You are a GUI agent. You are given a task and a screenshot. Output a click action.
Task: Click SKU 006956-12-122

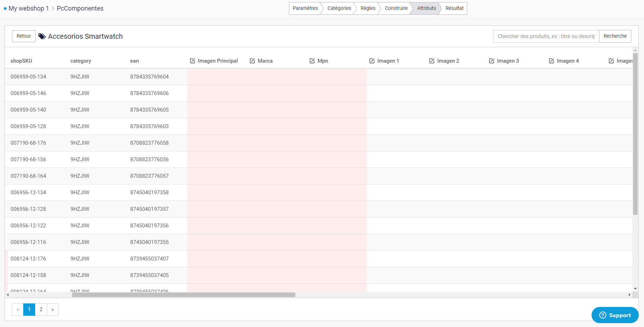[x=28, y=226]
